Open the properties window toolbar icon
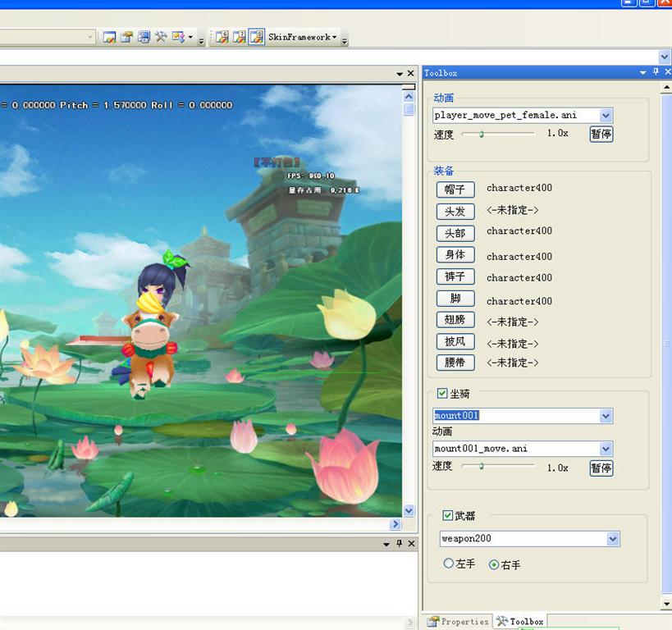Viewport: 672px width, 630px height. pyautogui.click(x=126, y=37)
